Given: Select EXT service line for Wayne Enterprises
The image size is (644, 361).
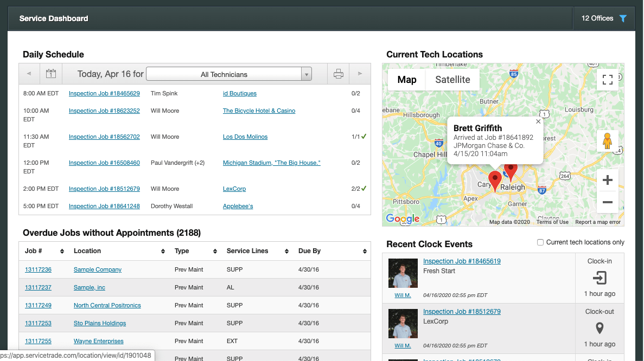Looking at the screenshot, I should [x=232, y=341].
